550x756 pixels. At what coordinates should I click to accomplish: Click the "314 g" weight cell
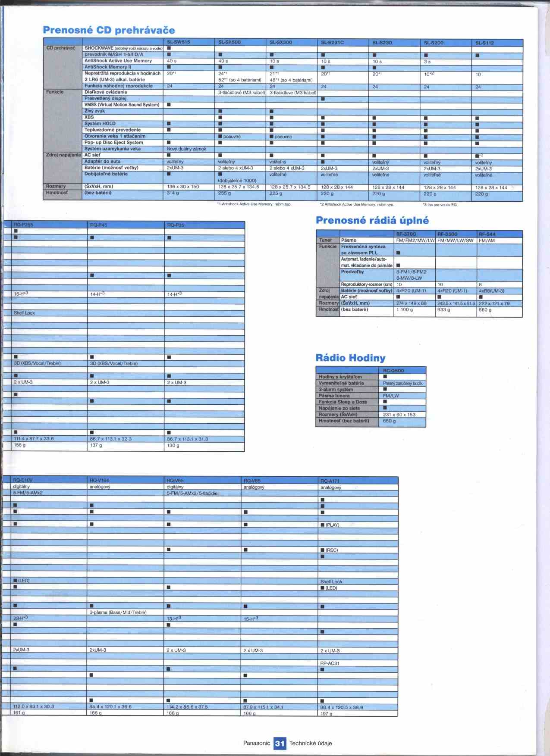pos(173,193)
